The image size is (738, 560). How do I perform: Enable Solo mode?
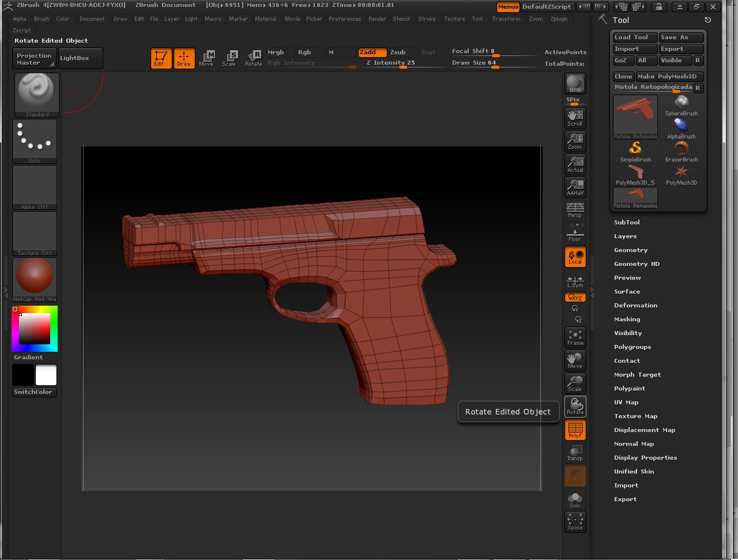[x=575, y=499]
